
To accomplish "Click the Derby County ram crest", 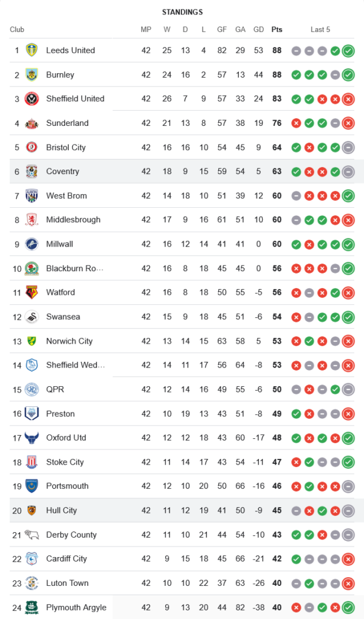I will tap(31, 535).
